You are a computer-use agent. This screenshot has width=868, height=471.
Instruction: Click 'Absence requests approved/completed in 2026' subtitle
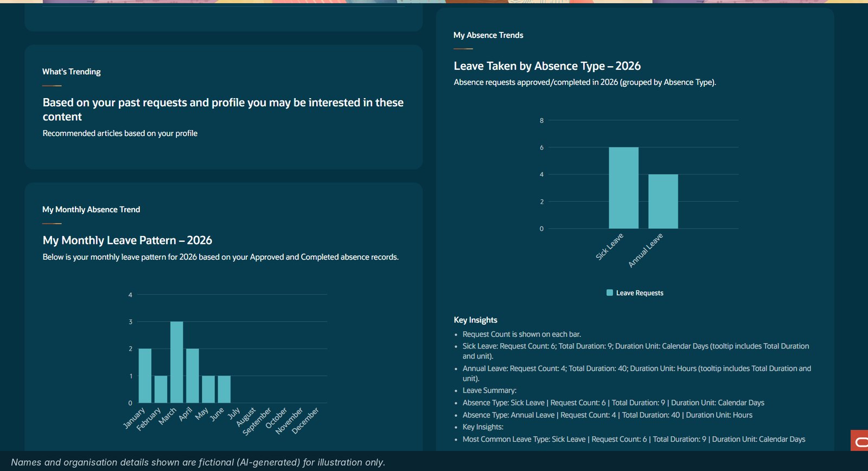585,82
